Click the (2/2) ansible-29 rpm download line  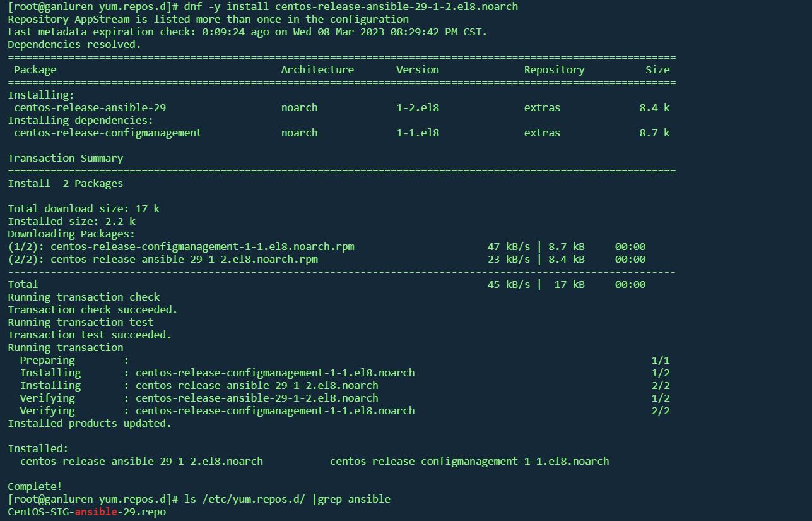pyautogui.click(x=326, y=259)
